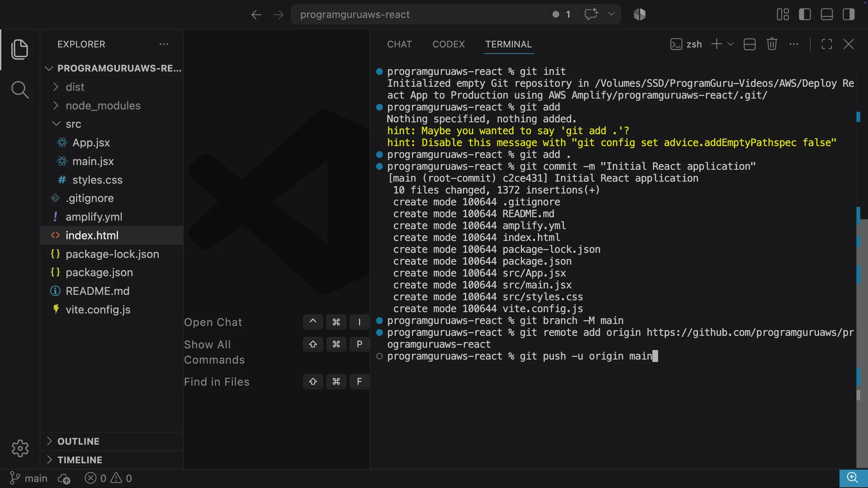The image size is (868, 488).
Task: Create new terminal with plus icon
Action: click(716, 44)
